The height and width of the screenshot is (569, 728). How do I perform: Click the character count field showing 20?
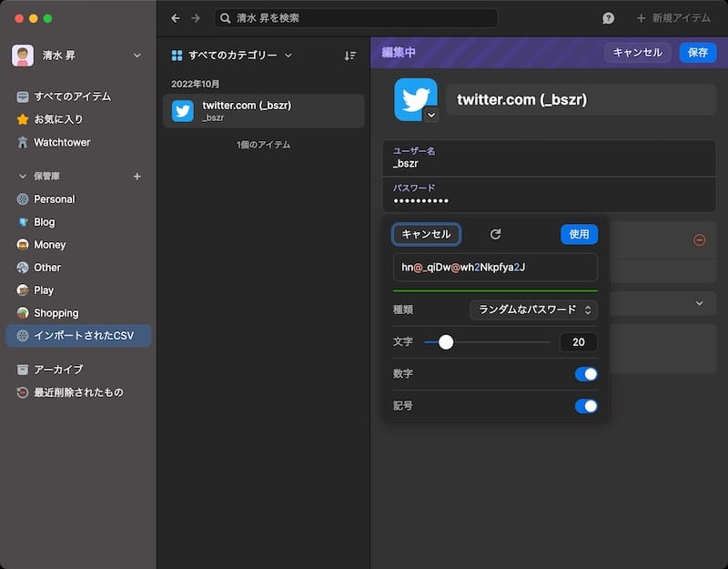pyautogui.click(x=579, y=342)
